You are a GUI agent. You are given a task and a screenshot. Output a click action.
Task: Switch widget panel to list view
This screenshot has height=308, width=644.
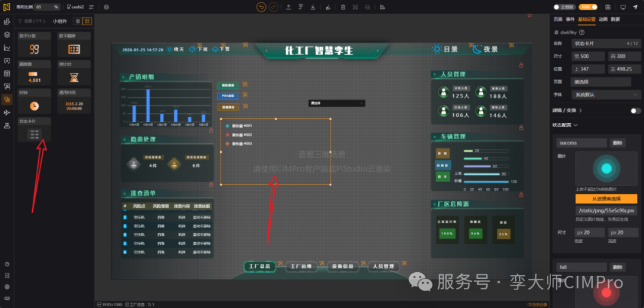click(78, 21)
